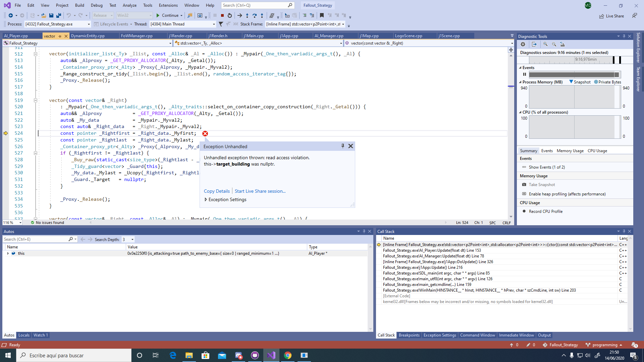Expand the Exception Settings section
This screenshot has height=362, width=644.
(x=206, y=199)
